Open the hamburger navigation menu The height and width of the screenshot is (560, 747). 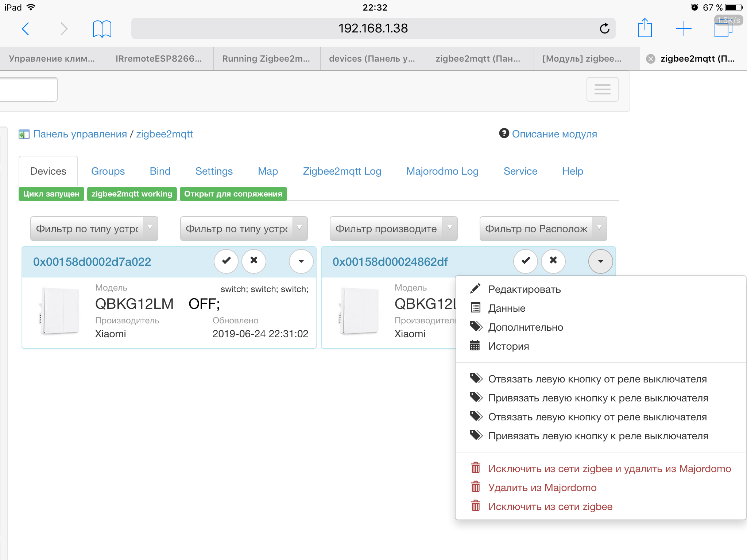coord(602,89)
